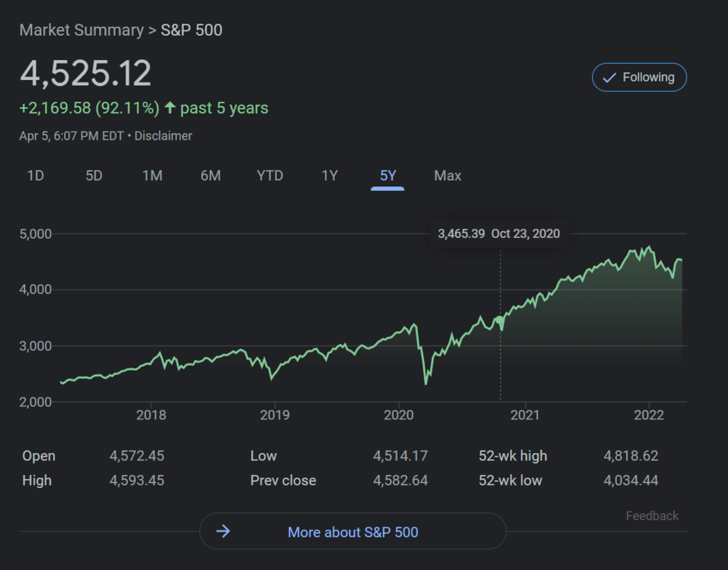Click the active 5Y range tab

[x=388, y=176]
